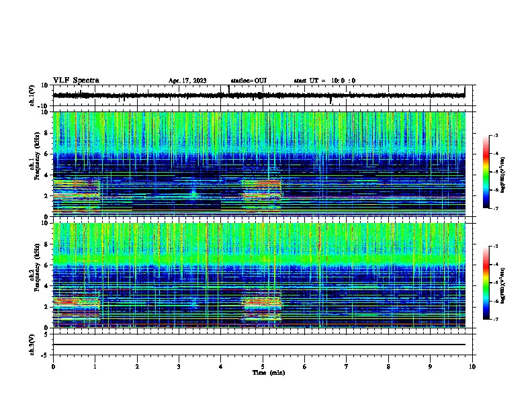
Task: Select the "Apr. 17, 2023" date text
Action: (187, 81)
